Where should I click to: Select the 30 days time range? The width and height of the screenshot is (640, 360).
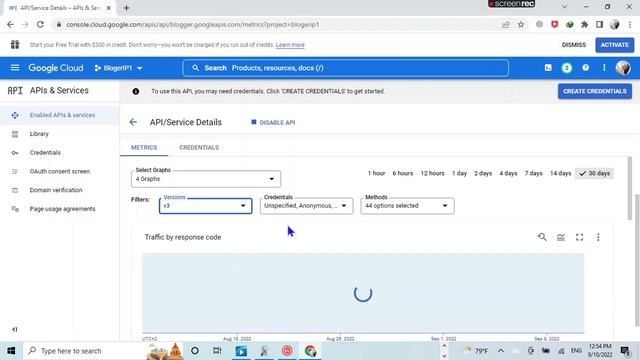click(x=594, y=173)
